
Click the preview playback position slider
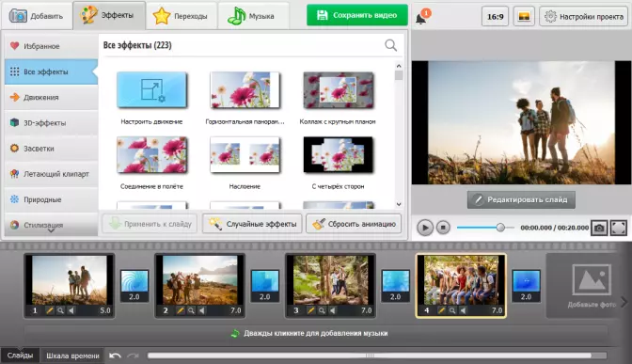tap(485, 228)
